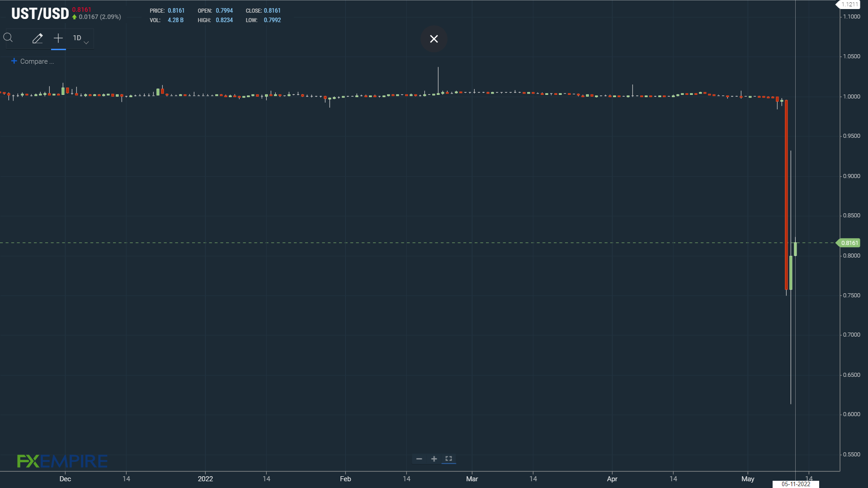Zoom out chart with minus button

tap(419, 459)
